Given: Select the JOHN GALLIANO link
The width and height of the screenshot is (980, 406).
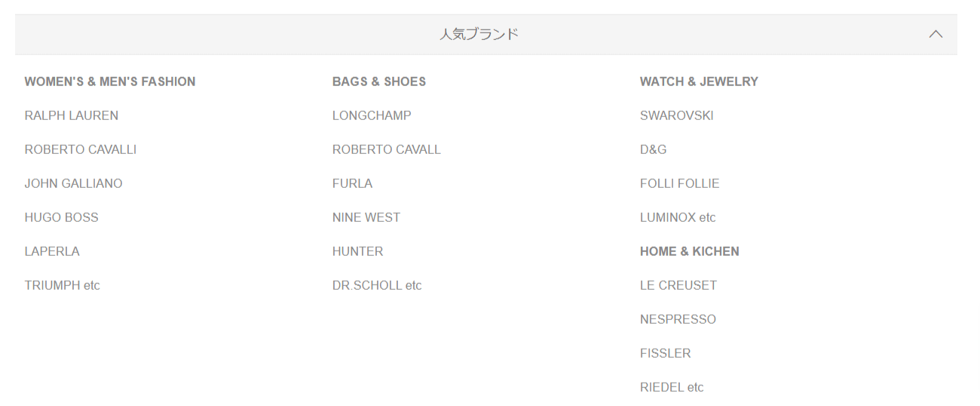Looking at the screenshot, I should pos(73,183).
